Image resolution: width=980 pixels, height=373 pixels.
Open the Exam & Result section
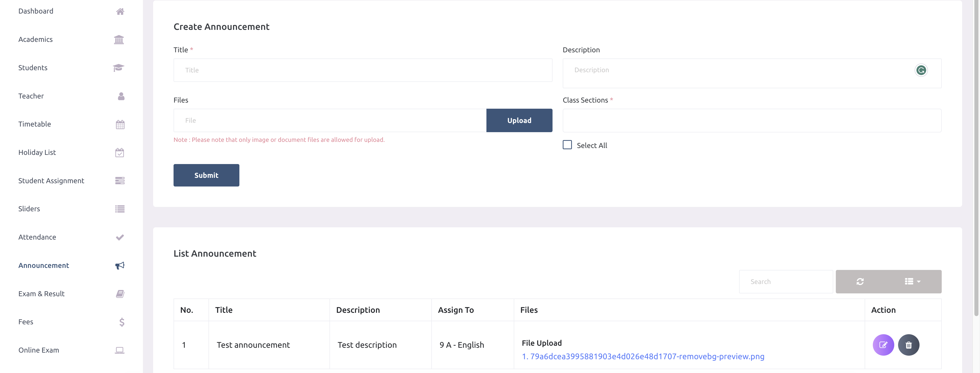(x=41, y=294)
